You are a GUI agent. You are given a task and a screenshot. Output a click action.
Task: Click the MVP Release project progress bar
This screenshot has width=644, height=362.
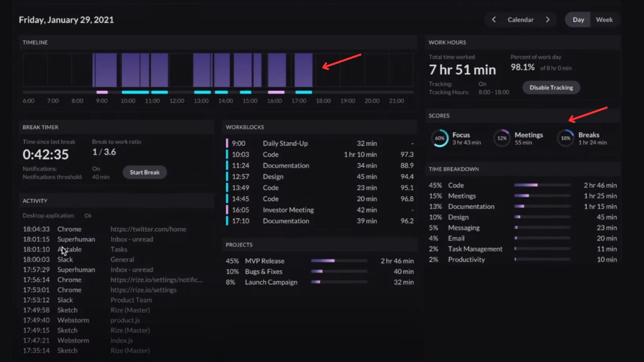point(339,261)
